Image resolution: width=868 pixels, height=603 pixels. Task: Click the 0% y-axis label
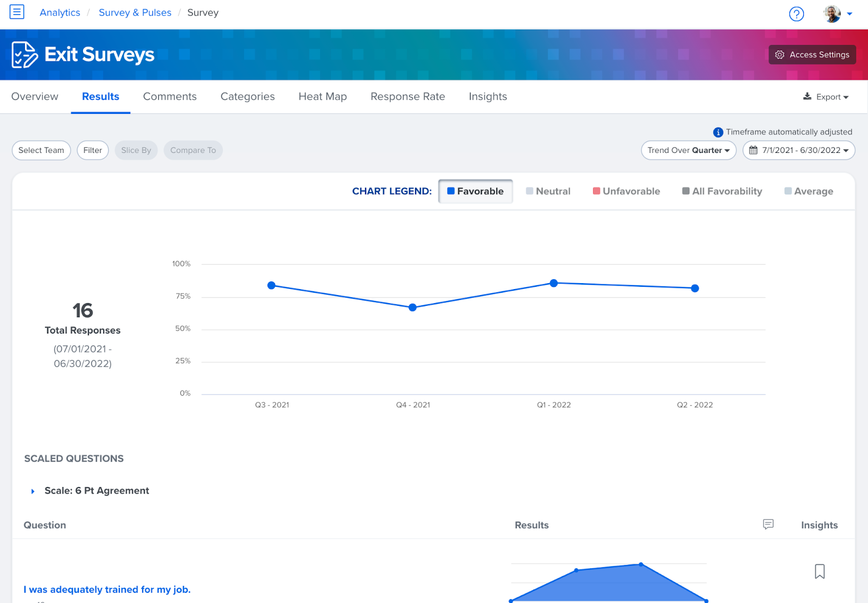pyautogui.click(x=185, y=393)
